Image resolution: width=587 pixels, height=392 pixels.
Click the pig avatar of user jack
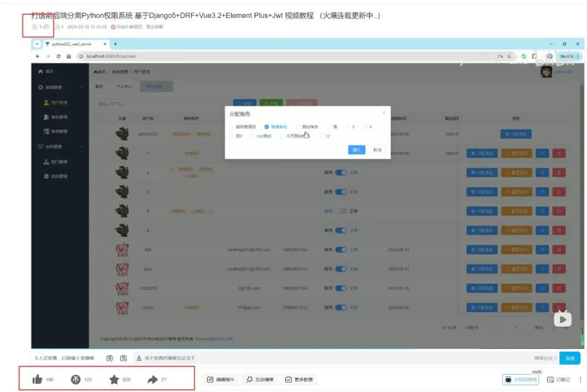click(122, 269)
